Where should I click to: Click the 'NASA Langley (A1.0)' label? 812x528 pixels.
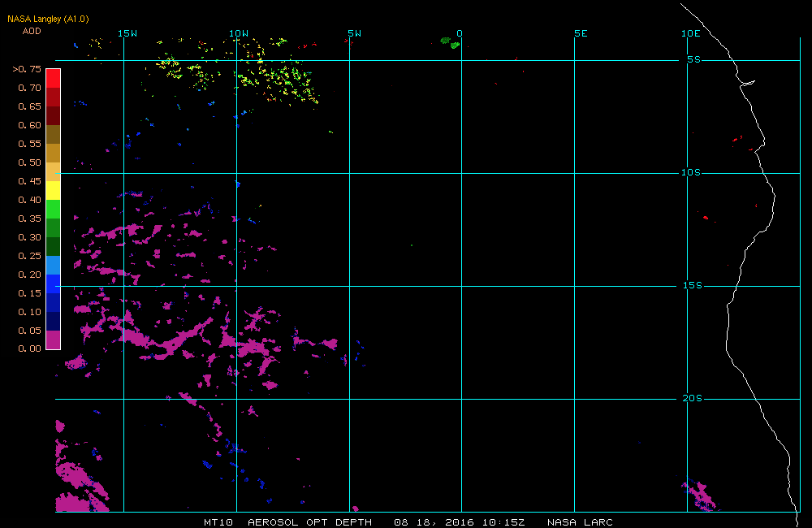click(48, 19)
